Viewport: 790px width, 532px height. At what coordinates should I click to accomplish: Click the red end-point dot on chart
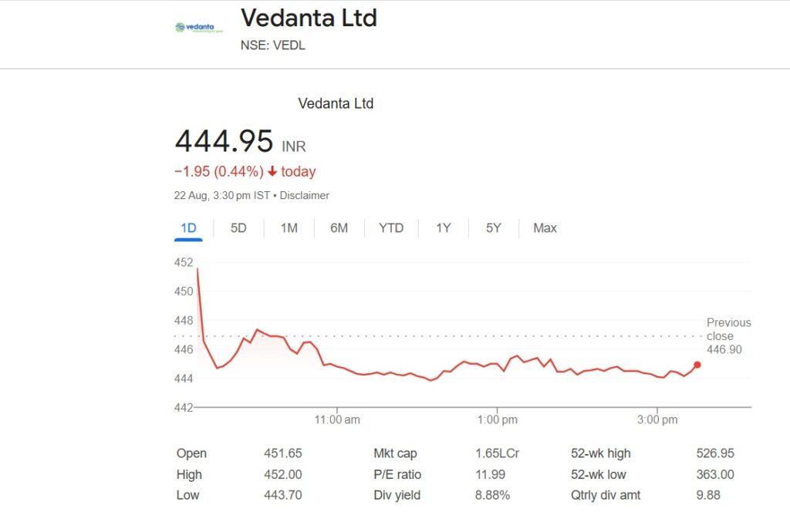pos(697,365)
